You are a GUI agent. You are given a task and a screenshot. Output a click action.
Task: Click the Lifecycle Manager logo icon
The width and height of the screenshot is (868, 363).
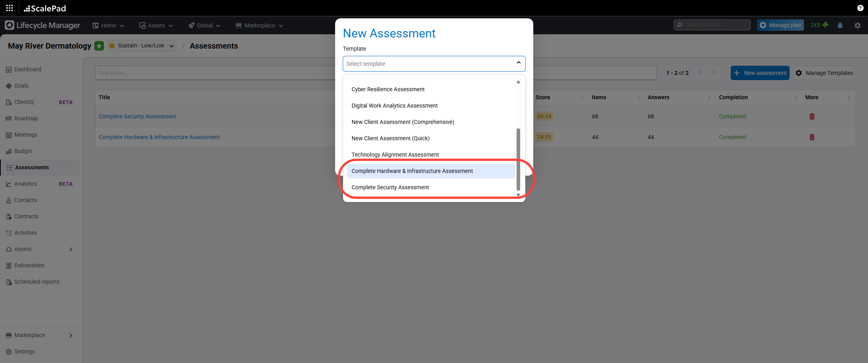10,25
